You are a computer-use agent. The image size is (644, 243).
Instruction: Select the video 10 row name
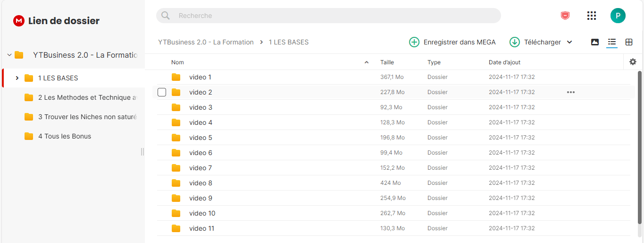(202, 213)
